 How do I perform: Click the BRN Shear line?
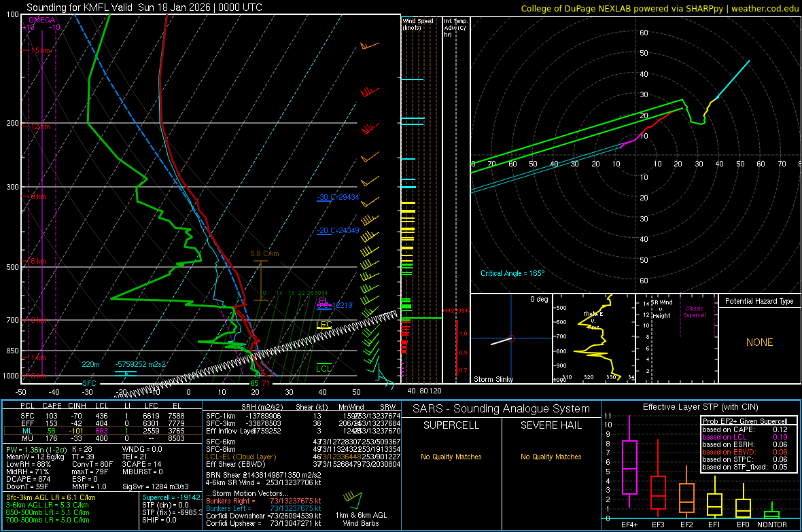click(264, 475)
